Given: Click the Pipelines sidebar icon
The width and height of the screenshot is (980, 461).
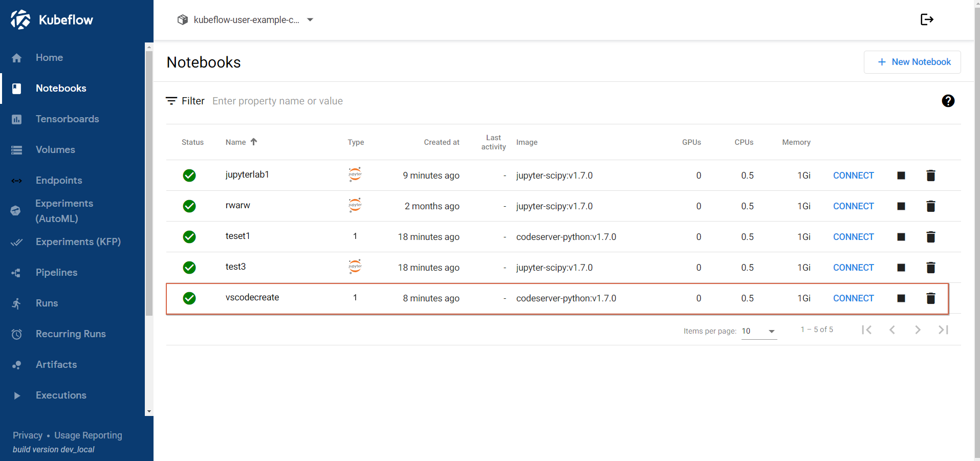Looking at the screenshot, I should (x=16, y=273).
